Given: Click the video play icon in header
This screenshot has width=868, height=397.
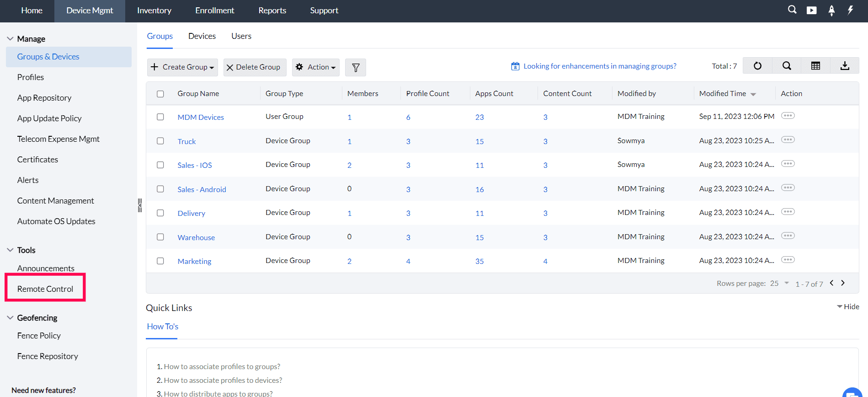Looking at the screenshot, I should (811, 10).
